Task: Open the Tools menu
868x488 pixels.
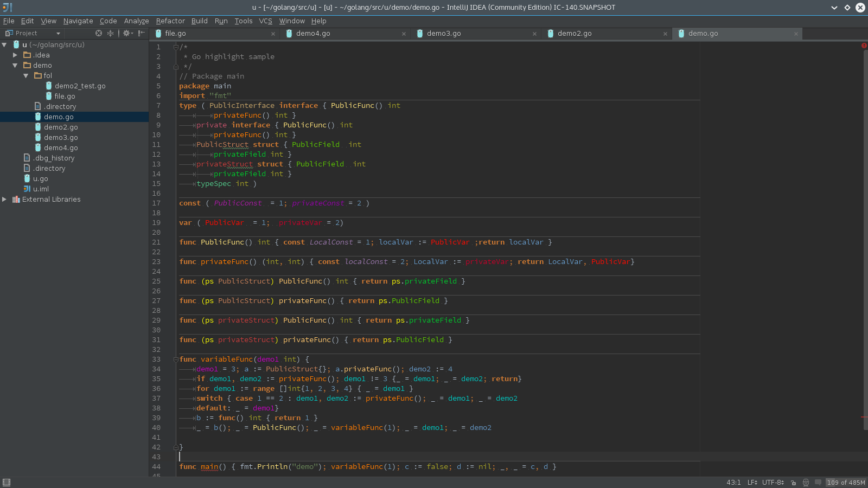Action: [x=244, y=21]
